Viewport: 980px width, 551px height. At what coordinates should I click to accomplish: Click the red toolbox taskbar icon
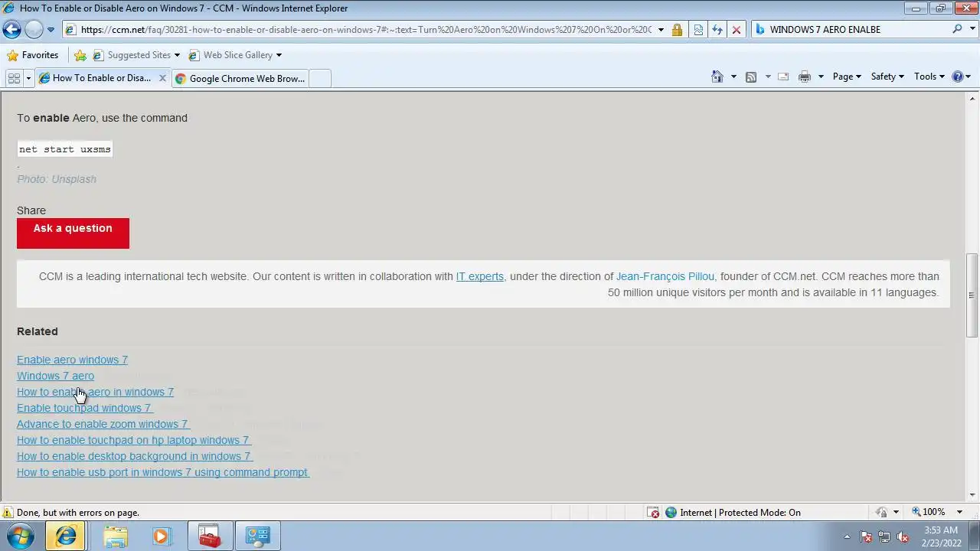click(209, 536)
